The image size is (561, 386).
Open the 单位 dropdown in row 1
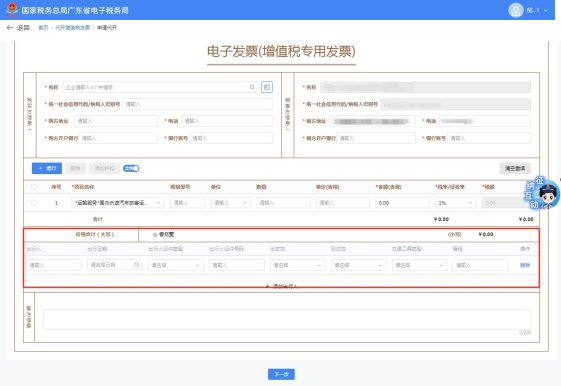point(231,202)
